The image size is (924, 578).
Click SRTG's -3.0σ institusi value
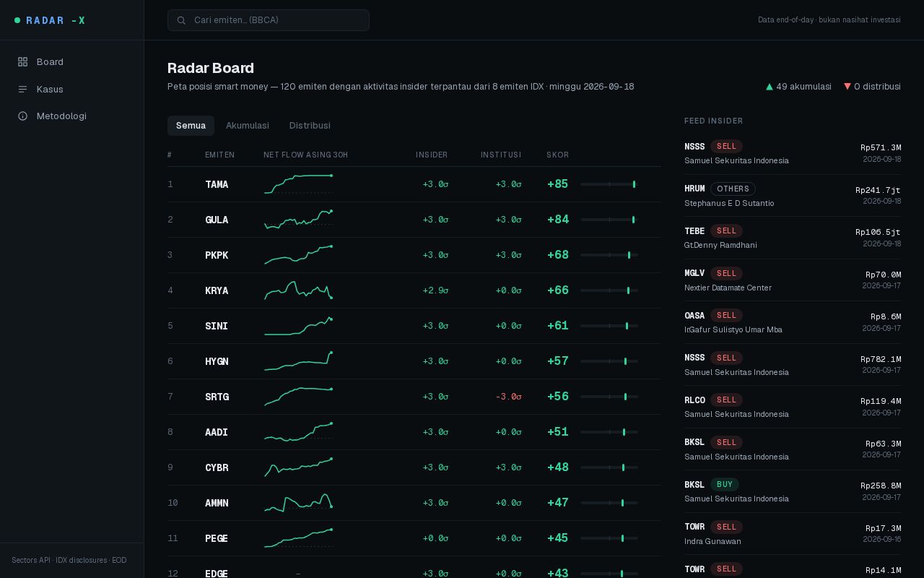tap(508, 397)
